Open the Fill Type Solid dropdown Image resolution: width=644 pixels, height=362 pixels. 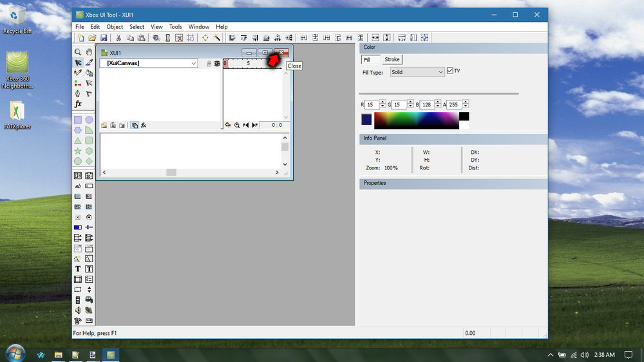[417, 72]
